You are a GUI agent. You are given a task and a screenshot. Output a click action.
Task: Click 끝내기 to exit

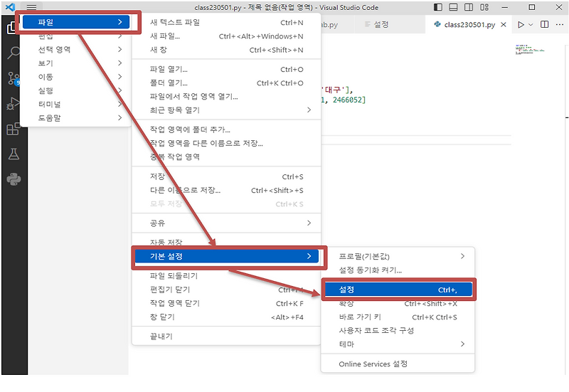[226, 337]
